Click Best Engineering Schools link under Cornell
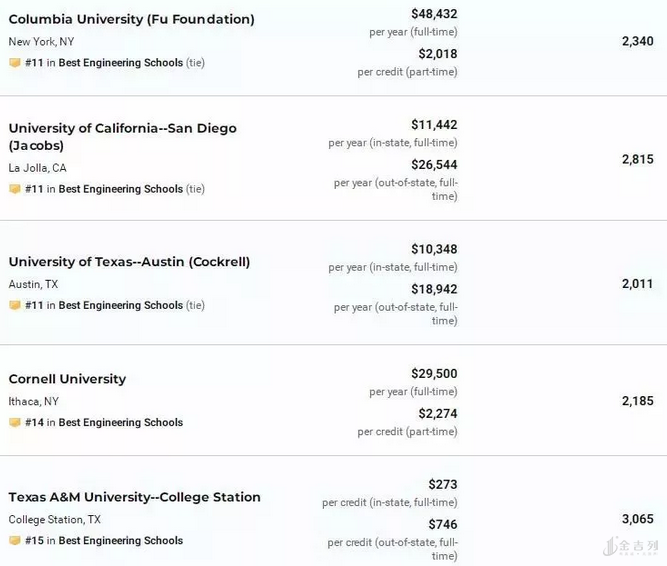 pos(120,423)
